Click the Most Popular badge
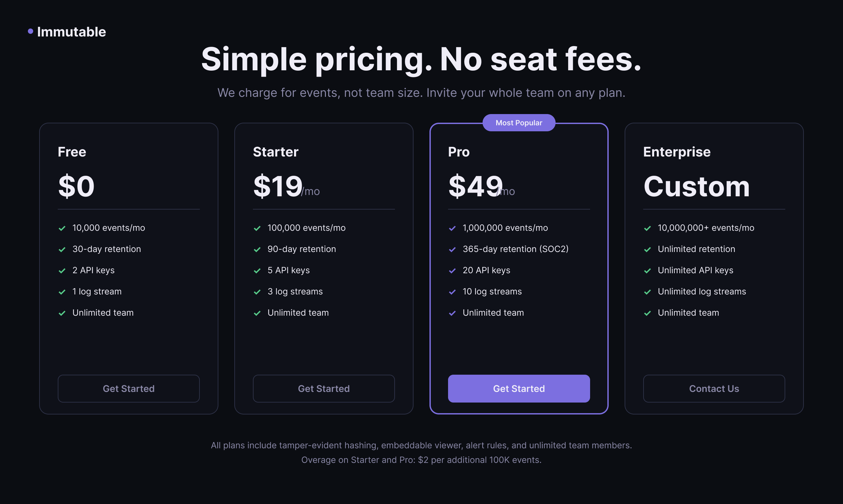Image resolution: width=843 pixels, height=504 pixels. (x=519, y=123)
